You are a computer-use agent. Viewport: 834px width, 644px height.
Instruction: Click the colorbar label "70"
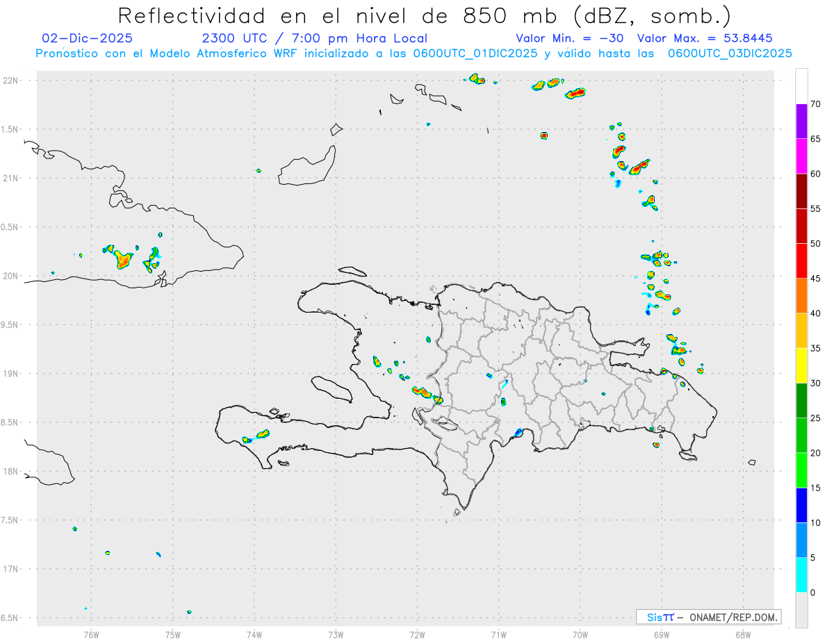click(x=815, y=104)
